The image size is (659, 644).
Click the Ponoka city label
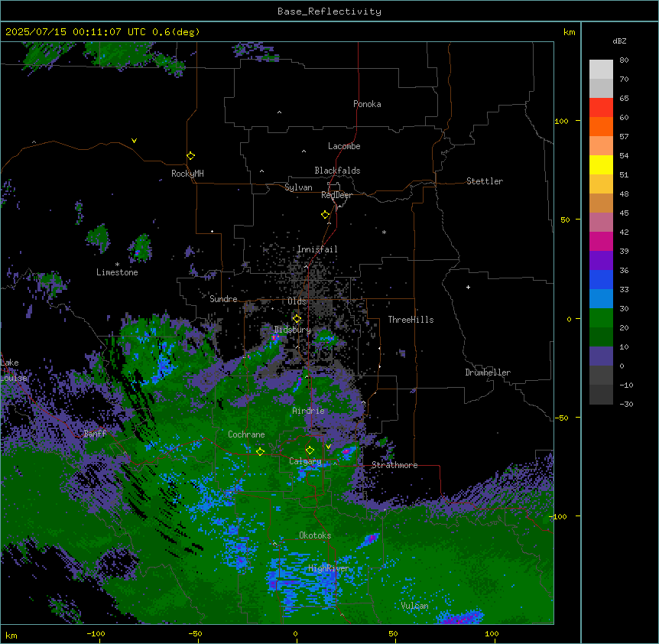tap(367, 104)
